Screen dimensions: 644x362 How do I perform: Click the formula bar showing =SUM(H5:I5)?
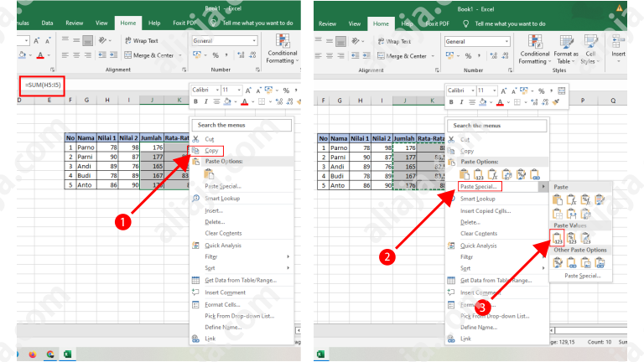coord(43,85)
